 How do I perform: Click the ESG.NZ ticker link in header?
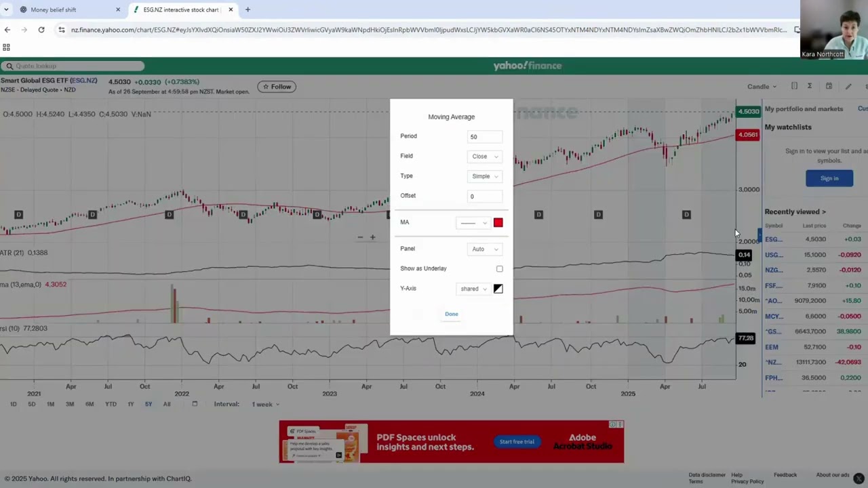point(84,81)
